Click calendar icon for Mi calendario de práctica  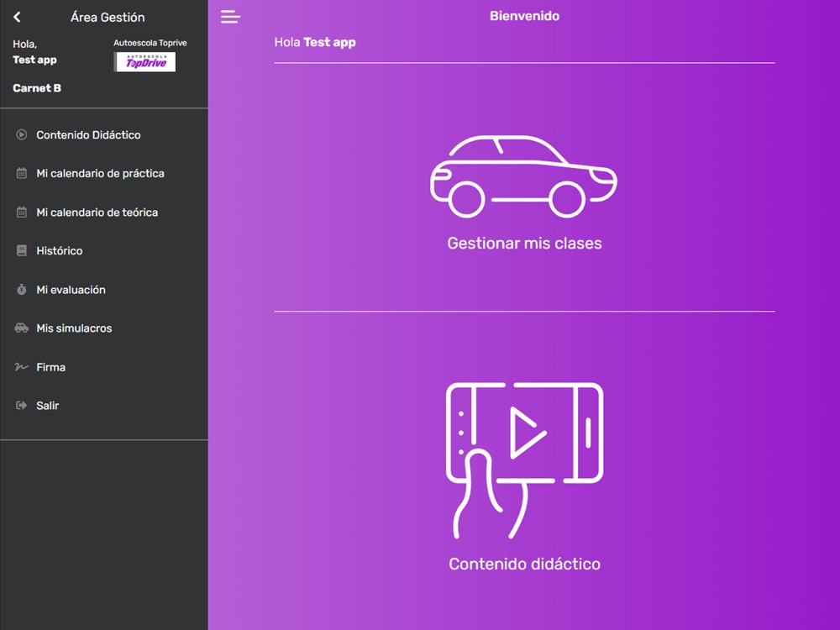pyautogui.click(x=22, y=173)
